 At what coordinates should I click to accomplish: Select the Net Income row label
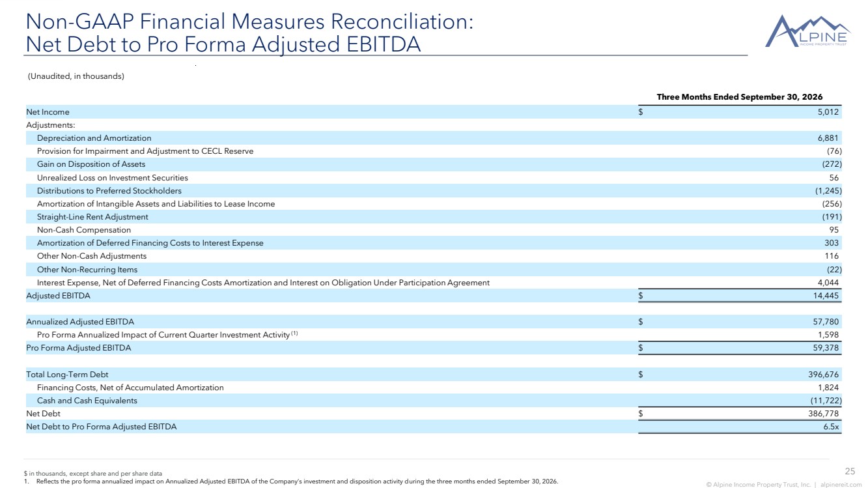coord(48,112)
